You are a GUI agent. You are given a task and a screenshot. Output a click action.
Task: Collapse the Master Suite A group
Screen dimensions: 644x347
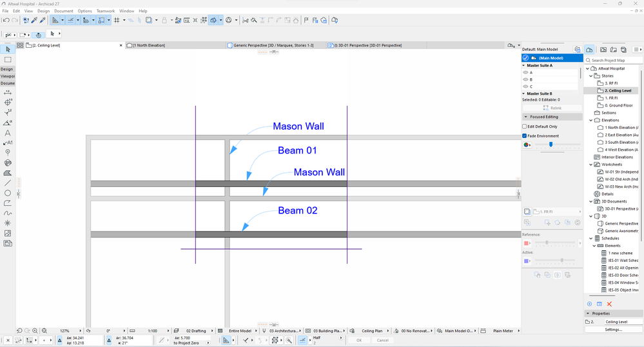[523, 65]
